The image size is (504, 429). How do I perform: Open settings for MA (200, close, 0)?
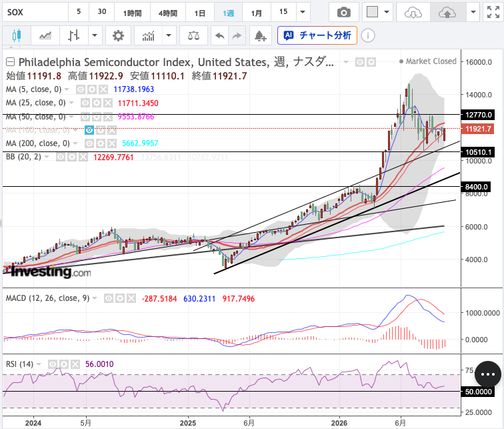101,143
